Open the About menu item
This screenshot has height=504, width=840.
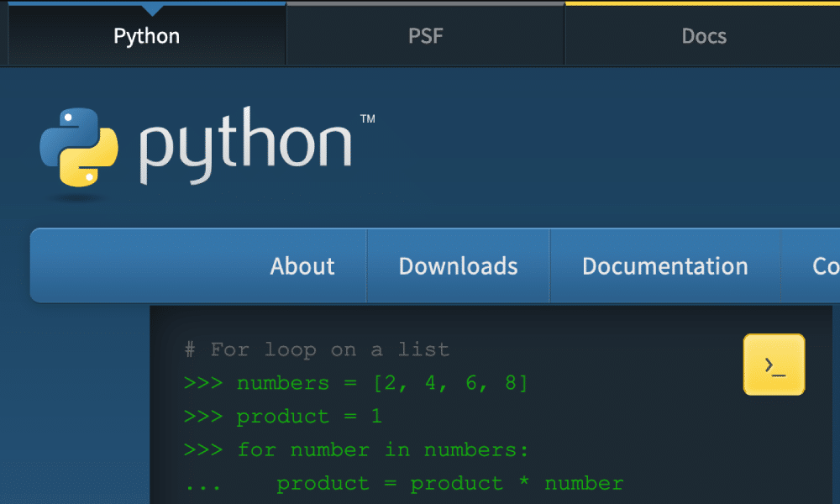pos(302,266)
